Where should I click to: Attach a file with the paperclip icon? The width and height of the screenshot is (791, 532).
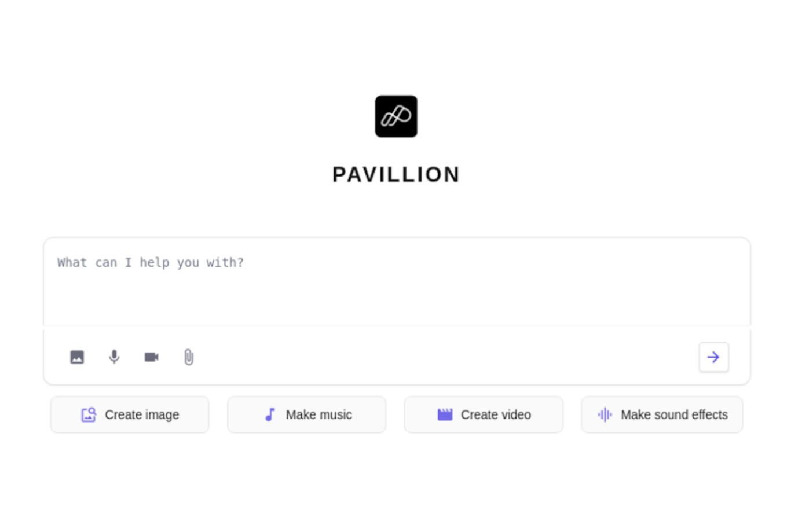tap(189, 357)
